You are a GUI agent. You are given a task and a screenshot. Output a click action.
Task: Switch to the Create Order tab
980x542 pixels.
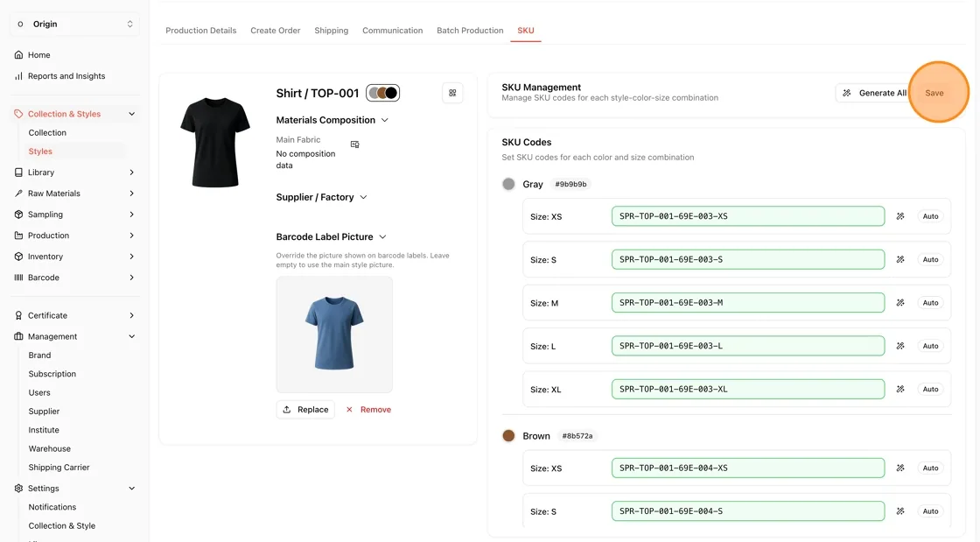pyautogui.click(x=276, y=31)
